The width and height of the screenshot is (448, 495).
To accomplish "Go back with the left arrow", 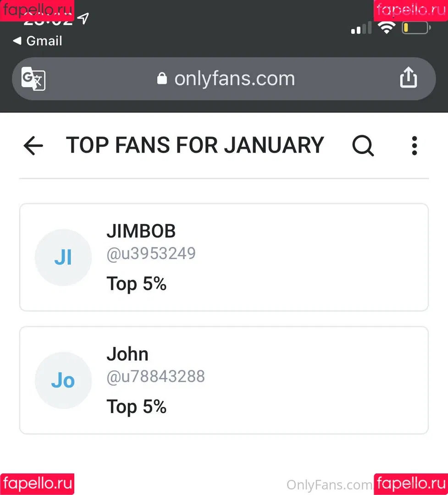I will [33, 146].
